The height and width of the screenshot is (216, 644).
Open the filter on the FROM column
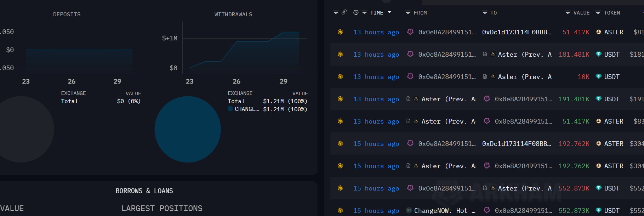pos(408,12)
